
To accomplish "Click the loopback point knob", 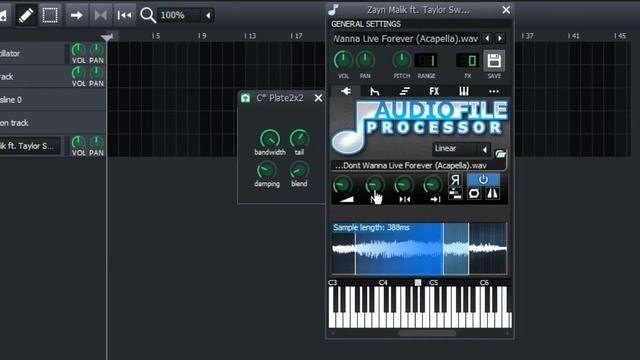I will tap(432, 185).
